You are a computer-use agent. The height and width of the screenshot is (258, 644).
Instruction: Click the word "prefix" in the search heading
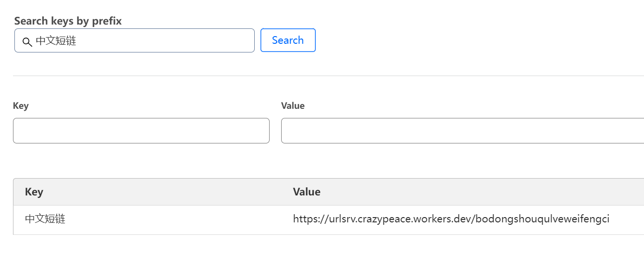[x=108, y=21]
